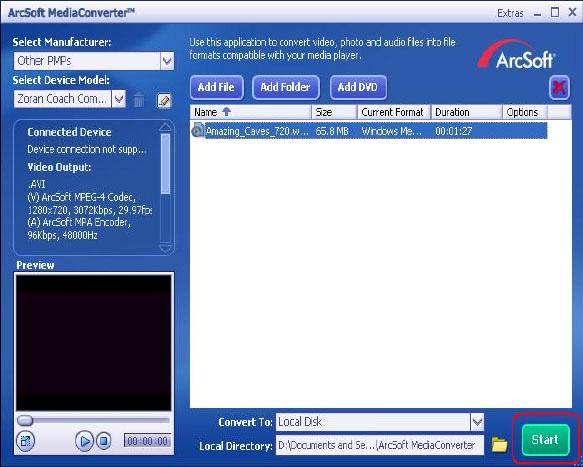Screen dimensions: 583x467
Task: Click the device info scroll-down arrow
Action: point(165,248)
